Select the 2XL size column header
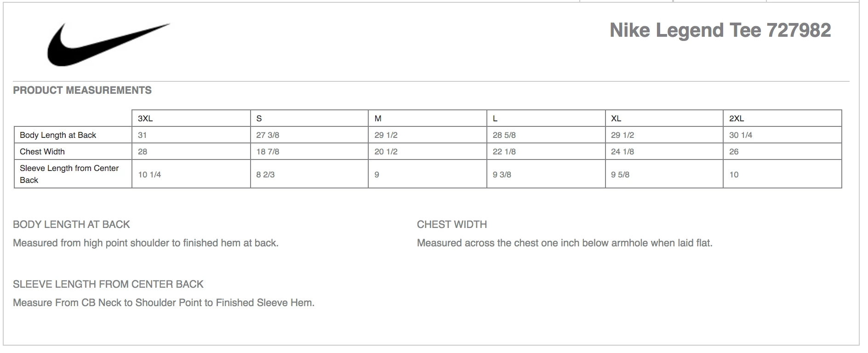 (737, 119)
